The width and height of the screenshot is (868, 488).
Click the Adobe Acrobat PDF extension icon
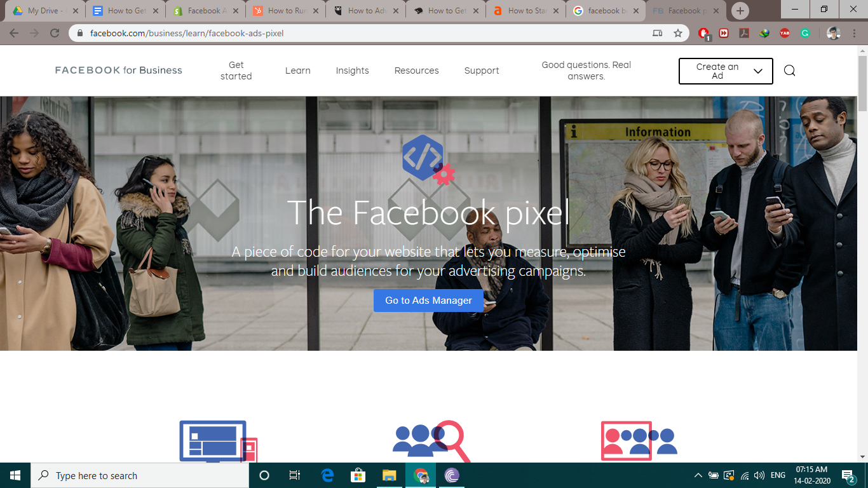tap(744, 33)
